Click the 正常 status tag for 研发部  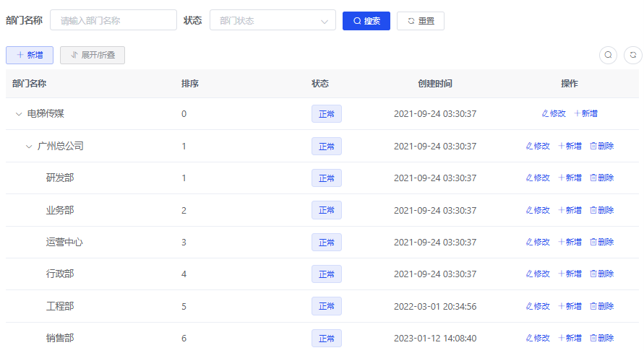(326, 178)
